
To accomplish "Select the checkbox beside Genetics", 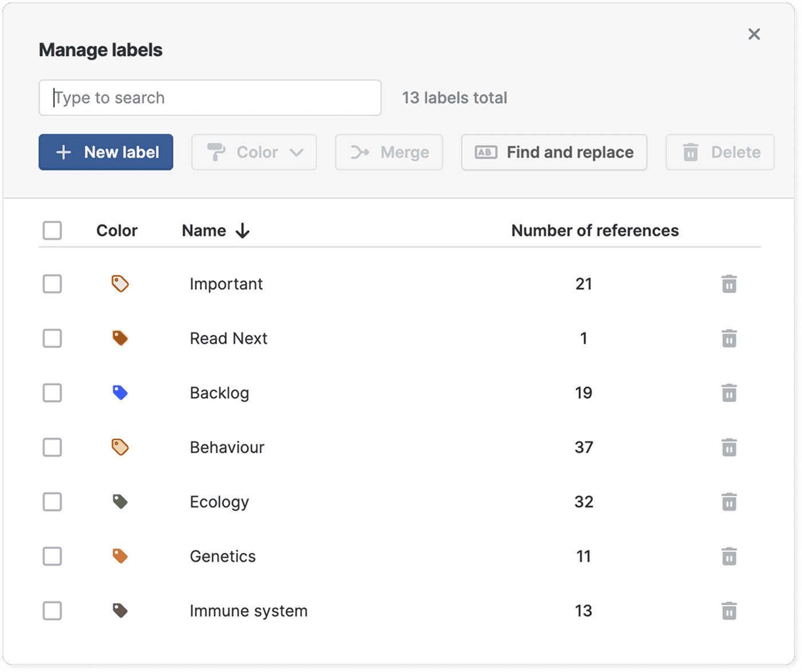I will click(52, 556).
